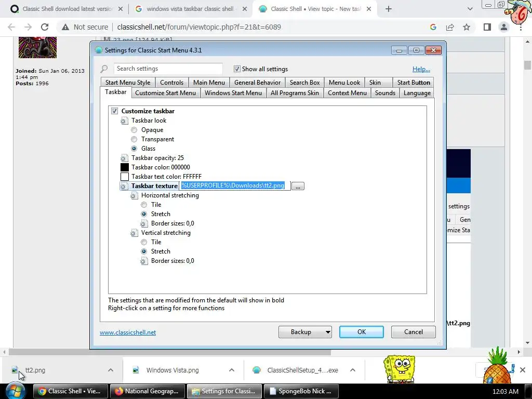Image resolution: width=532 pixels, height=399 pixels.
Task: Click the browse ellipsis button for texture
Action: pyautogui.click(x=298, y=187)
